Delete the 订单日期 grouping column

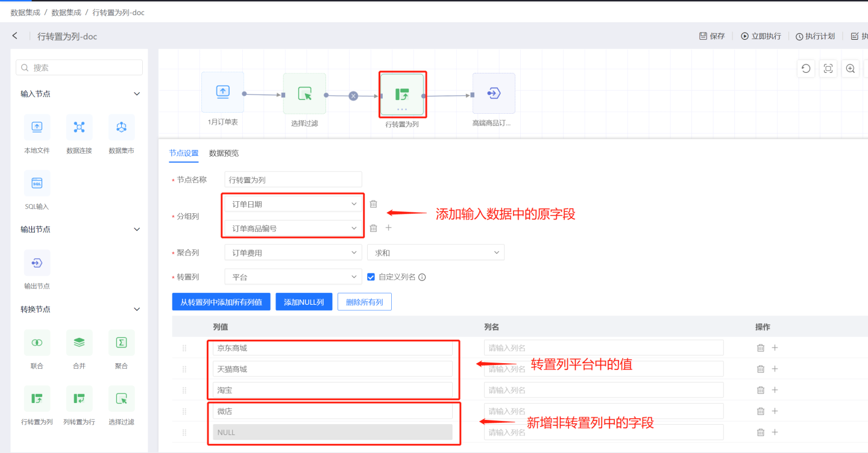point(373,204)
